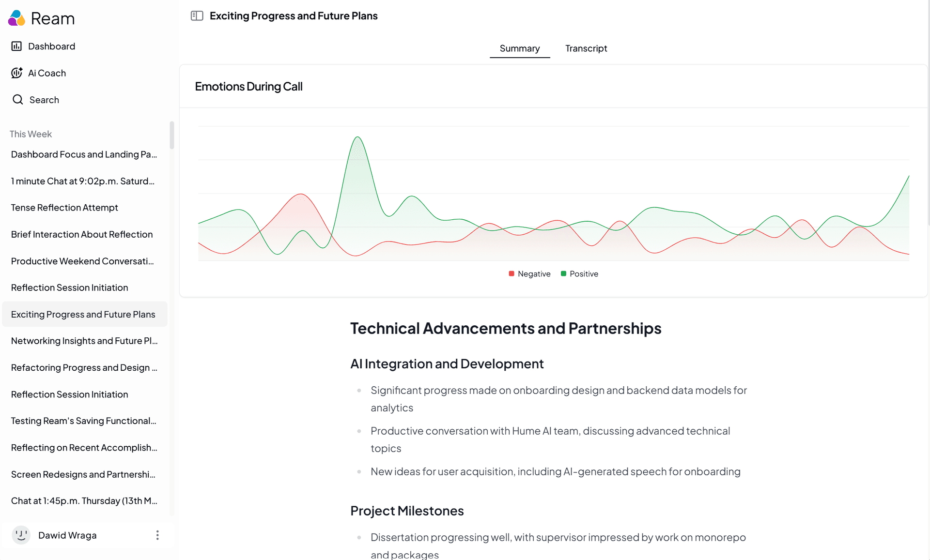Click the sidebar list scrollbar
The width and height of the screenshot is (930, 560).
click(171, 136)
